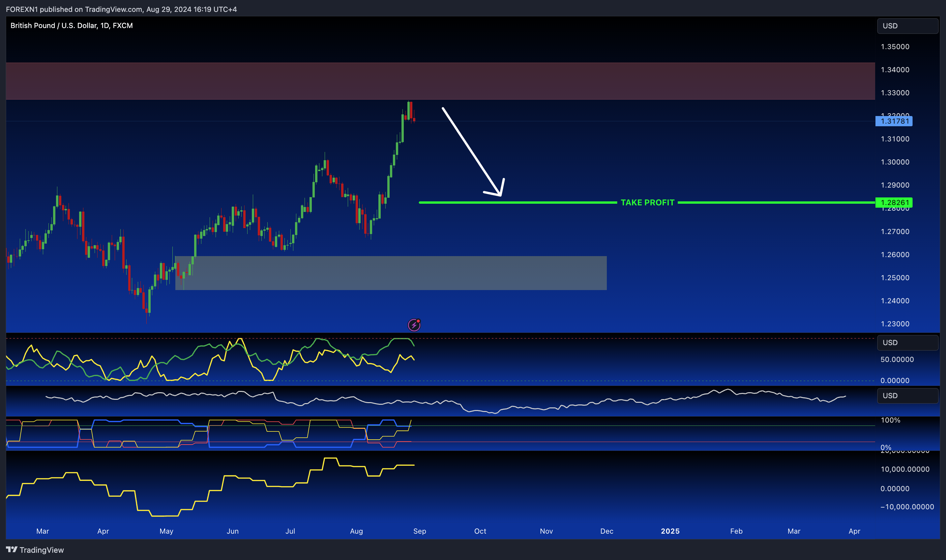This screenshot has height=560, width=946.
Task: Click the Sep time axis label
Action: [x=420, y=531]
